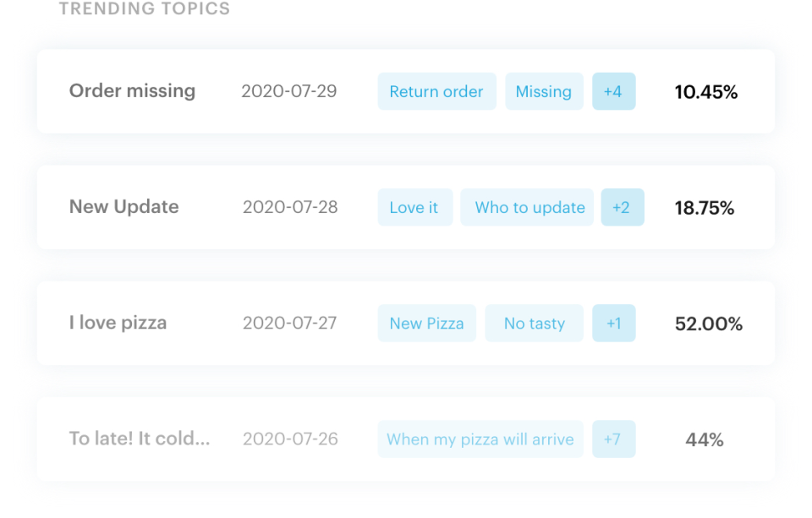Select the 'Who to update' tag
The image size is (812, 518).
(x=527, y=207)
